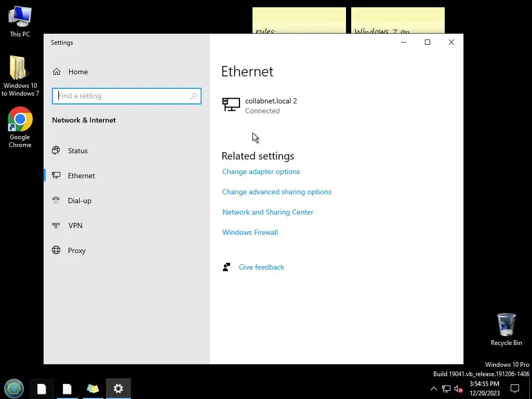The height and width of the screenshot is (399, 532).
Task: Click the Ethernet monitor icon in sidebar
Action: pyautogui.click(x=56, y=176)
